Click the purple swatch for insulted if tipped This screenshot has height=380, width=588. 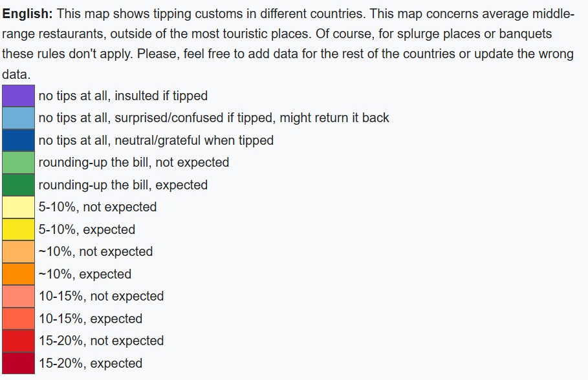click(x=18, y=96)
